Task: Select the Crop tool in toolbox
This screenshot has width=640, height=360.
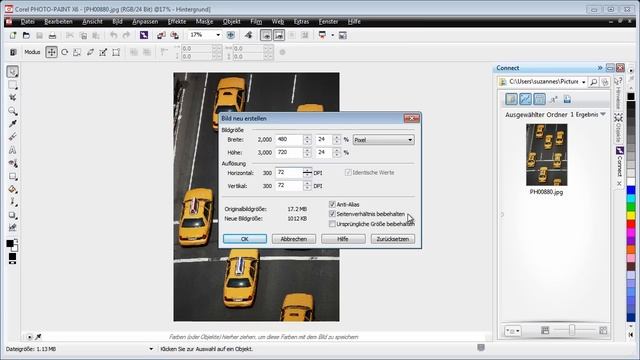Action: click(x=13, y=98)
